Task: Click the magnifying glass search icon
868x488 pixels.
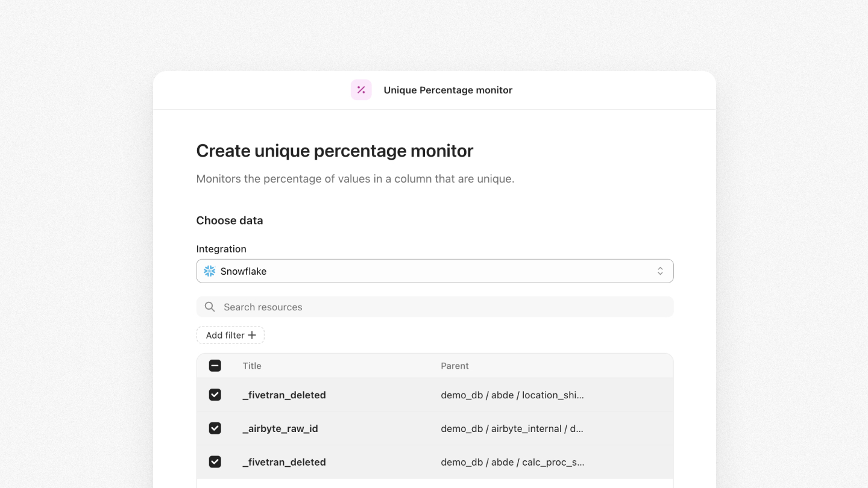Action: coord(210,307)
